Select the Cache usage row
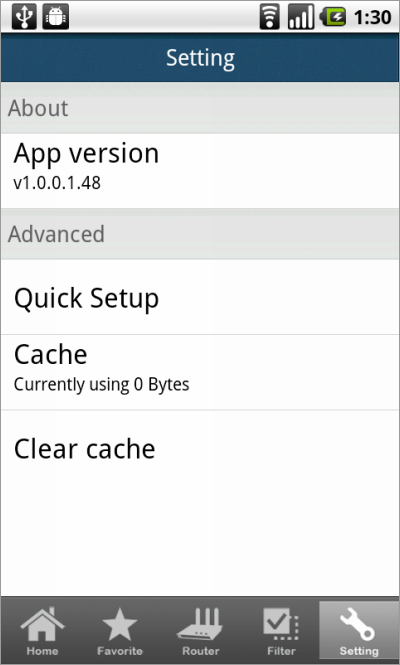Viewport: 400px width, 665px height. click(200, 372)
